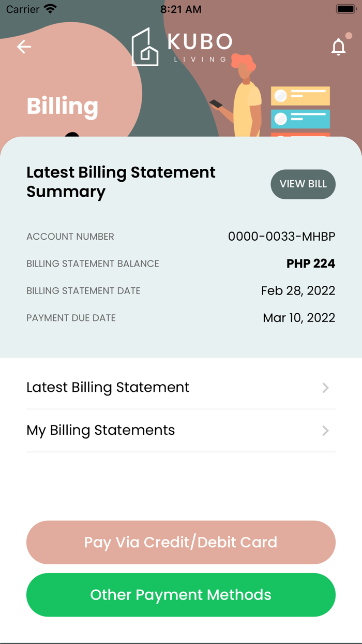Choose Other Payment Methods
This screenshot has height=644, width=362.
click(181, 595)
